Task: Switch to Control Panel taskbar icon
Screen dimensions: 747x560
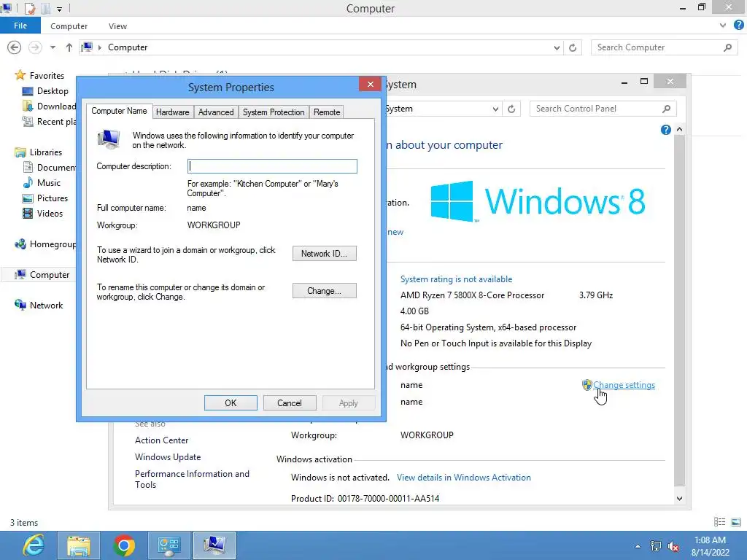Action: pos(169,545)
